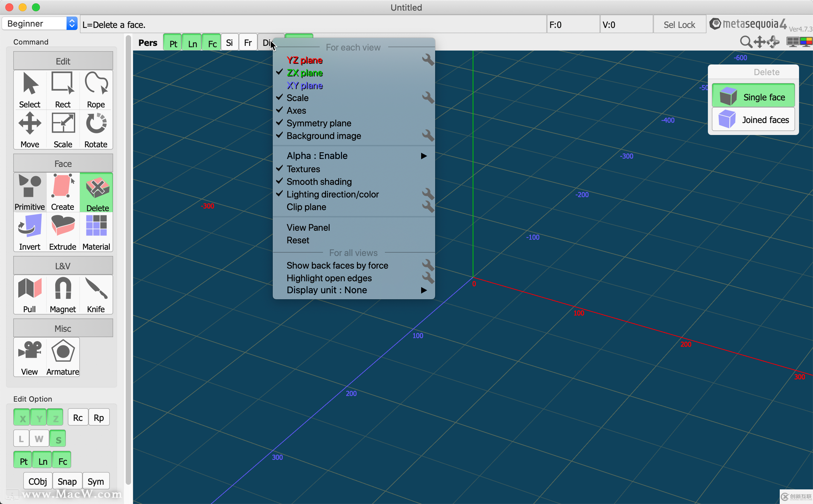
Task: Choose the Invert face tool
Action: [30, 232]
